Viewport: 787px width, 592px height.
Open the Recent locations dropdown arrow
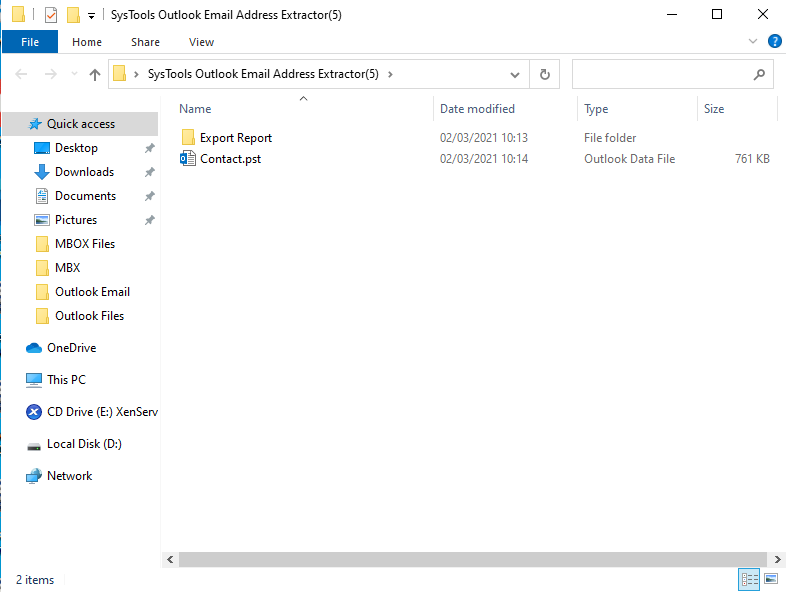(74, 74)
